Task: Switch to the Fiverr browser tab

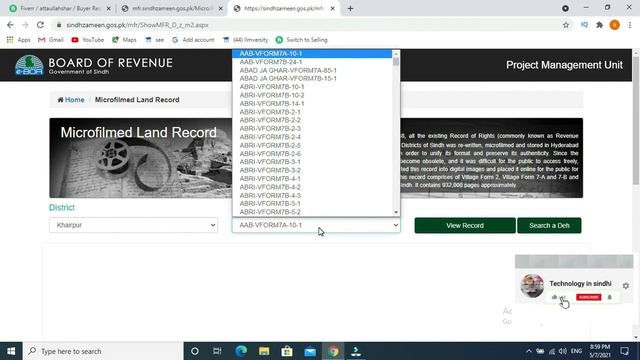Action: 59,8
